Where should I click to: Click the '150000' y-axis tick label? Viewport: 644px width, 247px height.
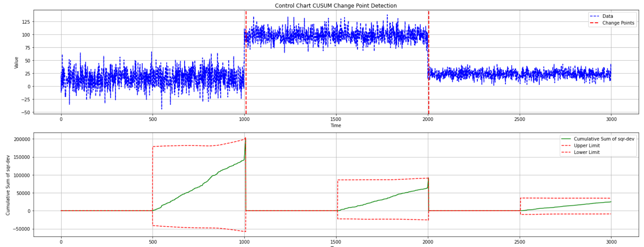tap(21, 157)
